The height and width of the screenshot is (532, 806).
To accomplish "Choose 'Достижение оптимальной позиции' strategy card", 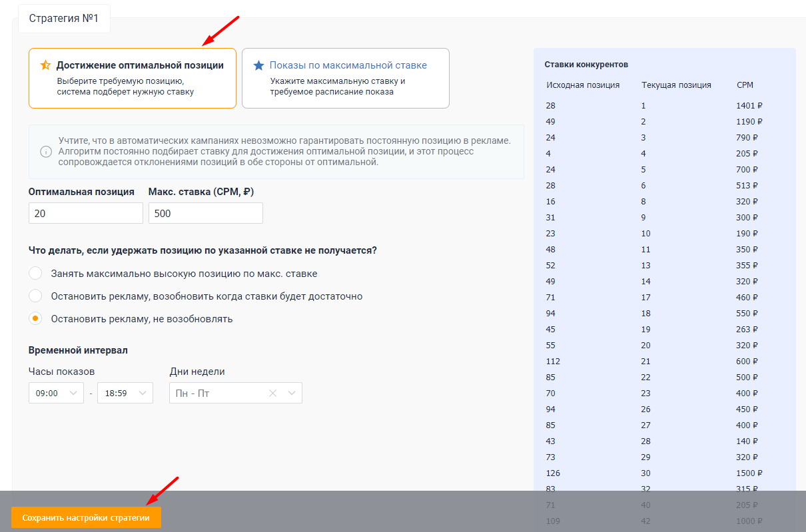I will (132, 78).
